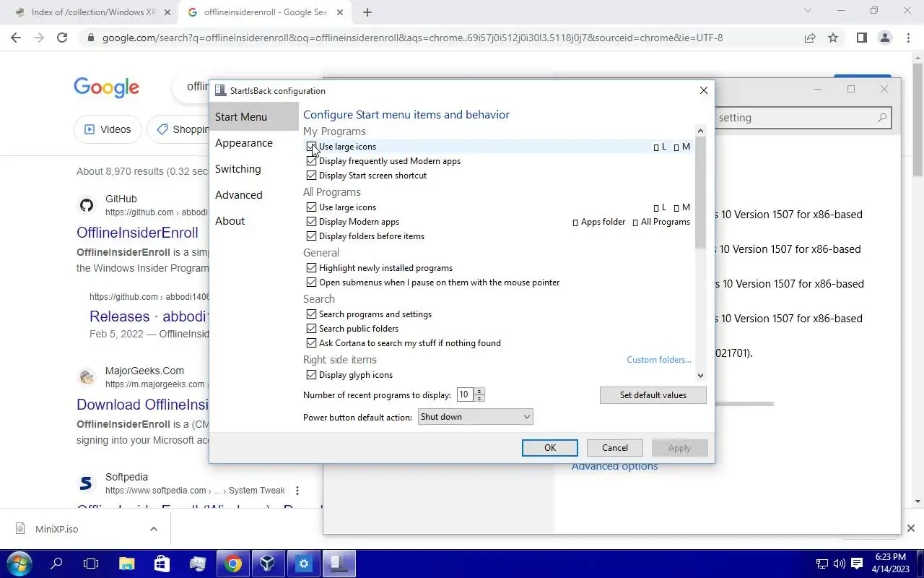Click the Windows Start orb on taskbar

click(18, 564)
